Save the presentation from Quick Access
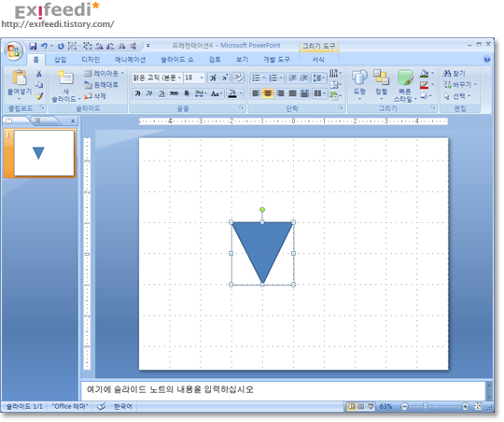This screenshot has height=422, width=504. tap(33, 47)
